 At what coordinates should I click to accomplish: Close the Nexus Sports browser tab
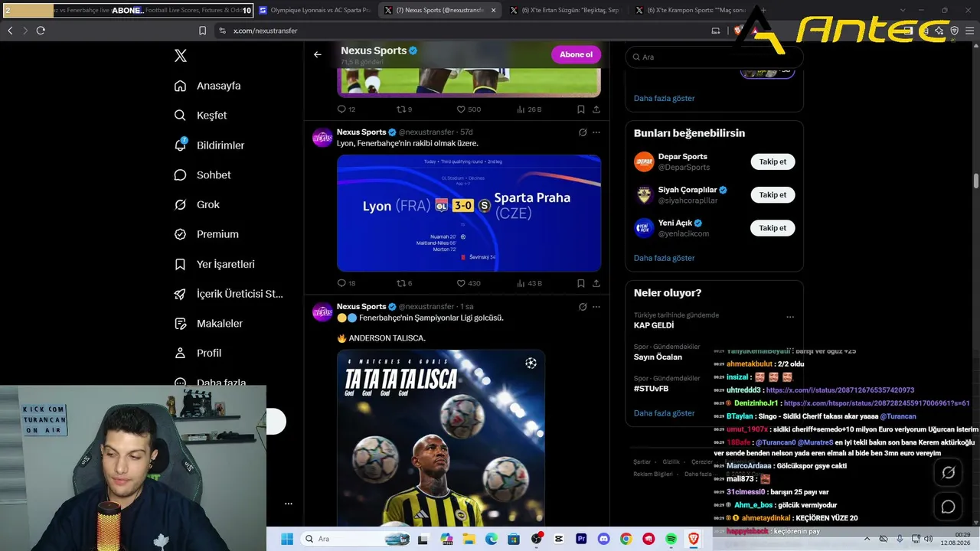click(x=493, y=11)
